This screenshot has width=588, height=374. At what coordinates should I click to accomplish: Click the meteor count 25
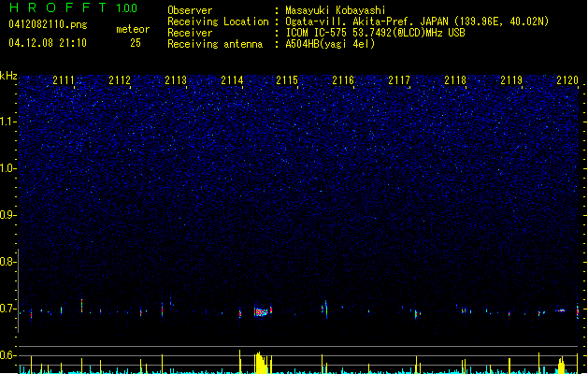(x=136, y=43)
